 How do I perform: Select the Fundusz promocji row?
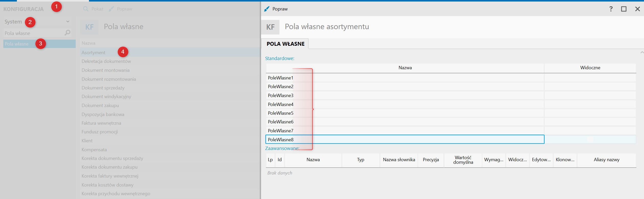pyautogui.click(x=170, y=132)
